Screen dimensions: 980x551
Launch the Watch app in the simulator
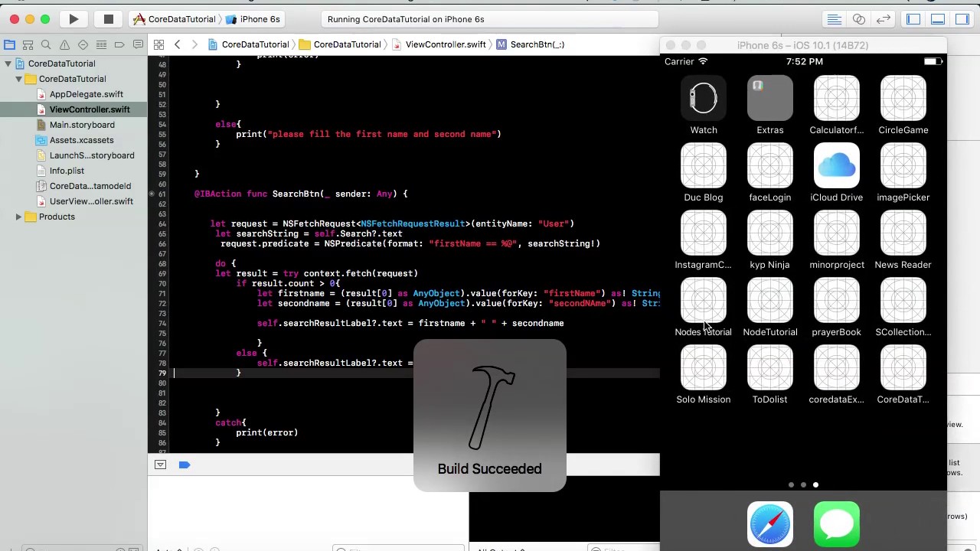coord(704,98)
